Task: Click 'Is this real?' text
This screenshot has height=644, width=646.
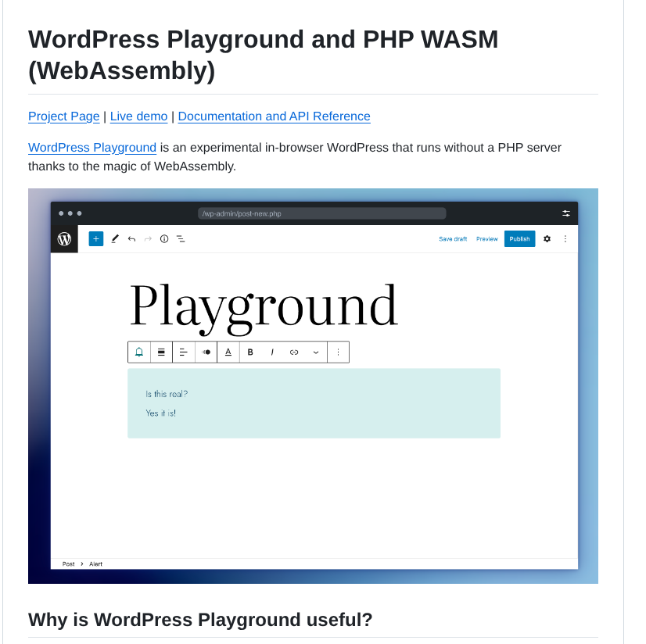Action: [167, 394]
